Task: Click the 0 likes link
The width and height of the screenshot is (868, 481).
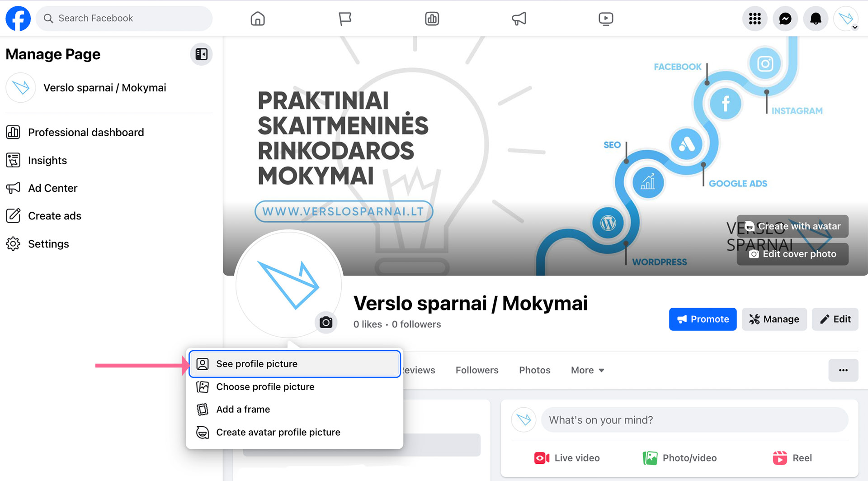Action: pos(368,324)
